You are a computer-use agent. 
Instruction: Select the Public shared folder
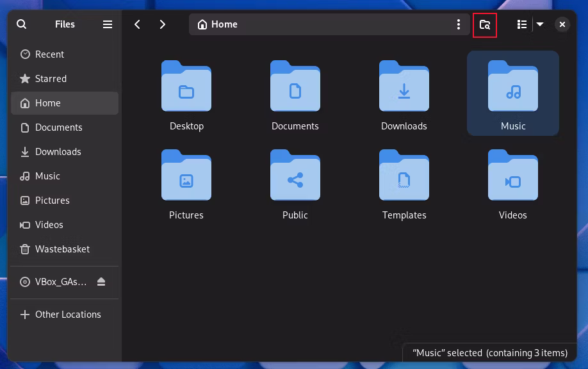[295, 176]
